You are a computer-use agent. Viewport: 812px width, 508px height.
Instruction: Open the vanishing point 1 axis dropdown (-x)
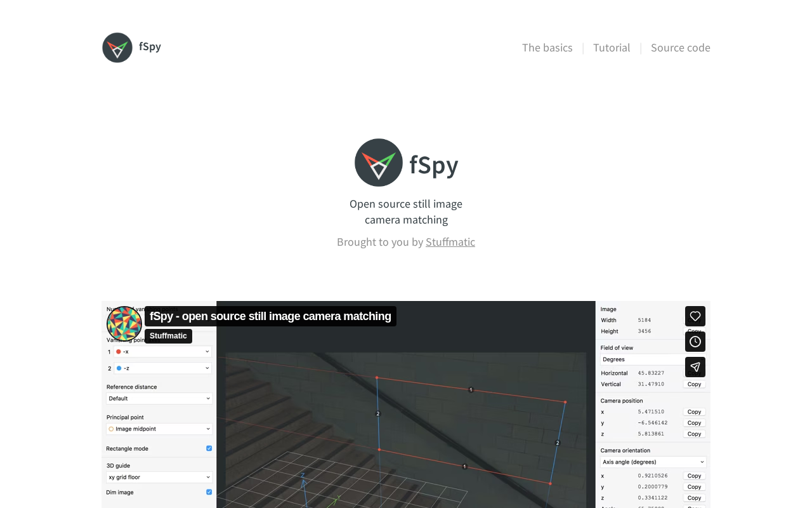[162, 352]
